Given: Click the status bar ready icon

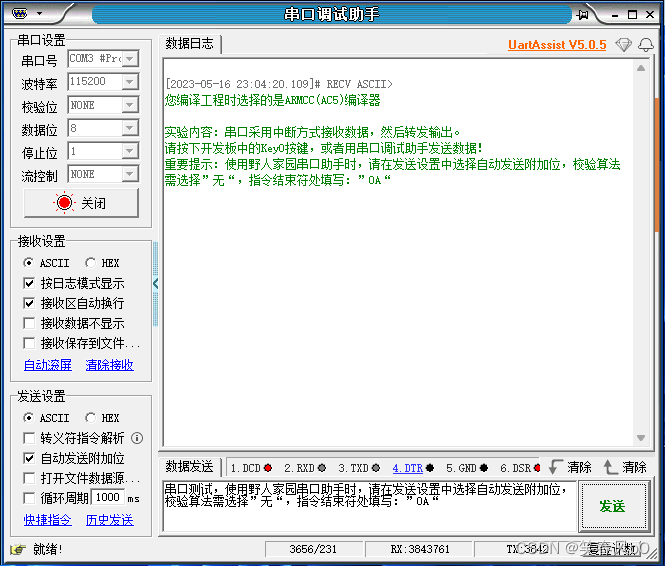Looking at the screenshot, I should (x=18, y=549).
